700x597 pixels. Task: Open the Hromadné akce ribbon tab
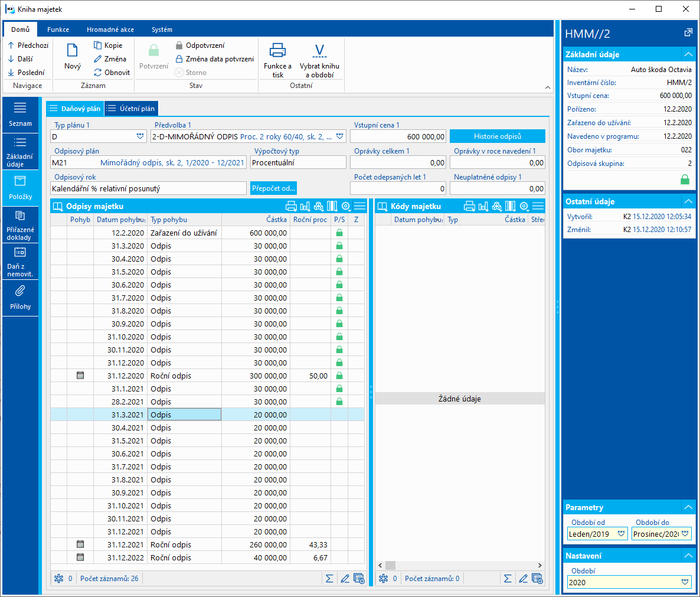click(110, 30)
